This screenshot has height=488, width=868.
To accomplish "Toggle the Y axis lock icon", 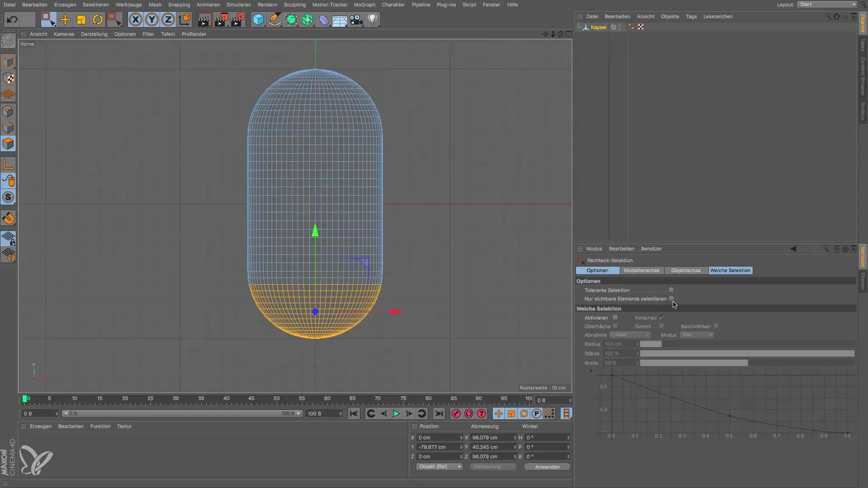I will click(x=152, y=20).
